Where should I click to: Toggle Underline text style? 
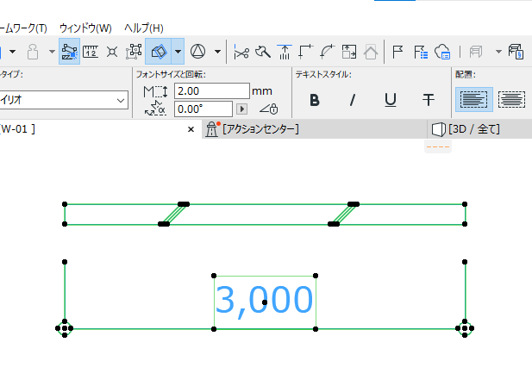pos(391,100)
